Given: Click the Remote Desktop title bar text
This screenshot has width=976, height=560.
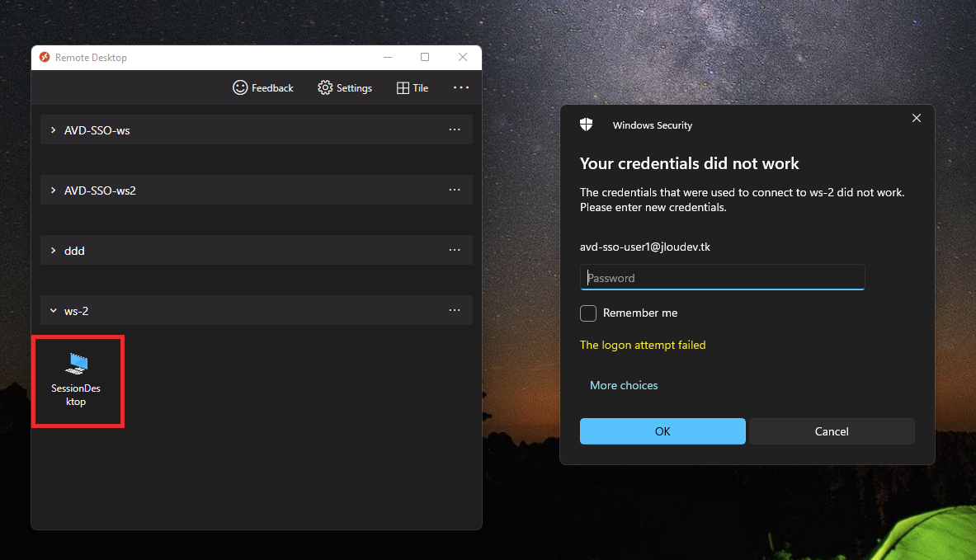Looking at the screenshot, I should pos(91,57).
